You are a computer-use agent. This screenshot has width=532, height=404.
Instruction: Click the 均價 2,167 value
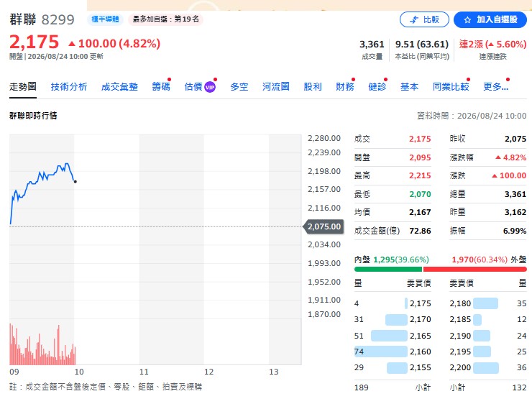pos(420,212)
